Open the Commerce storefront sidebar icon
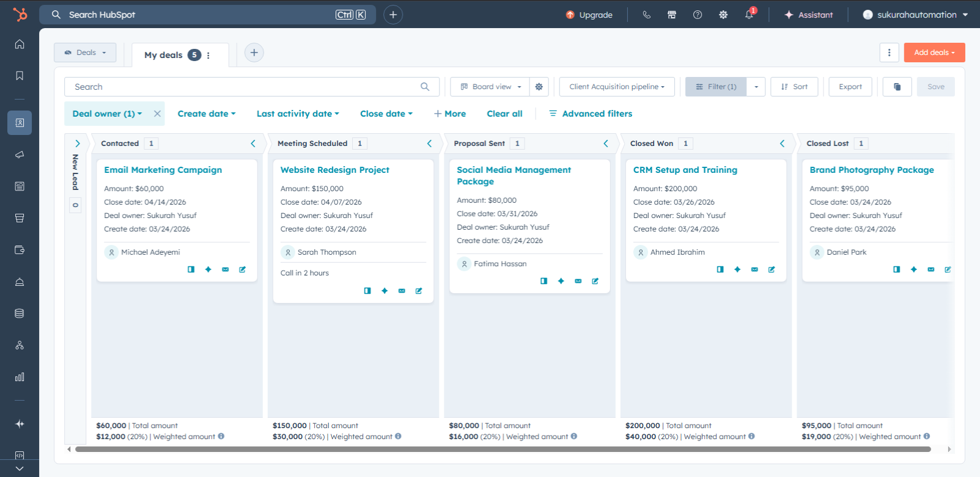The width and height of the screenshot is (980, 477). pos(20,218)
